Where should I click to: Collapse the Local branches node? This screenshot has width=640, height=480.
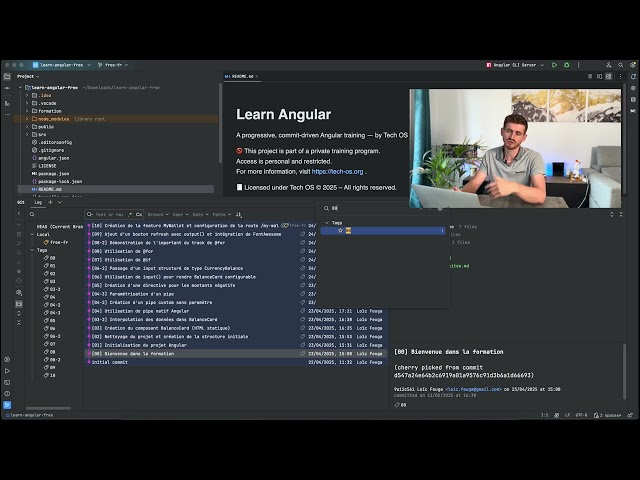pyautogui.click(x=32, y=234)
